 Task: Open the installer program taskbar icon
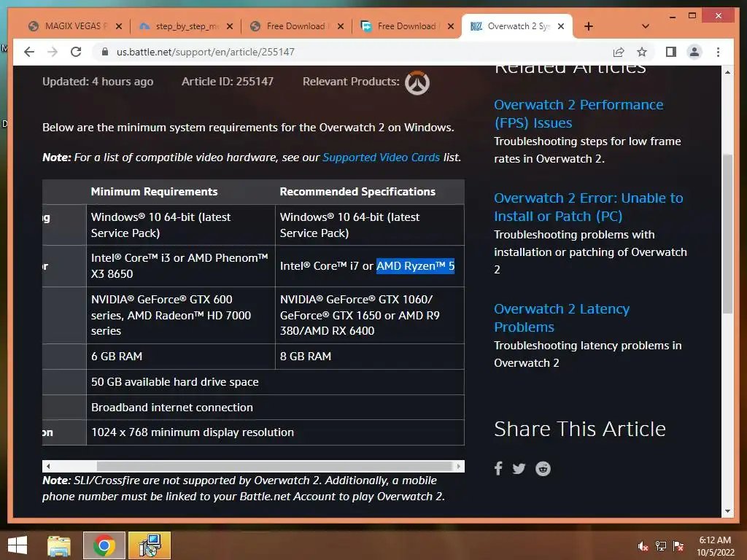(150, 545)
